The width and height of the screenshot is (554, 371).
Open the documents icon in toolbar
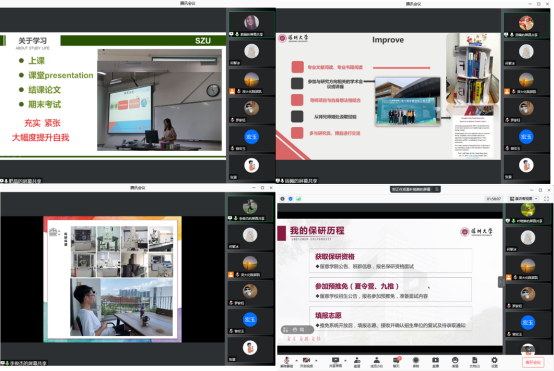[475, 361]
